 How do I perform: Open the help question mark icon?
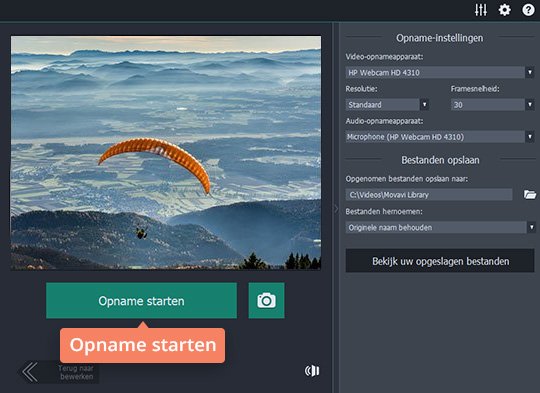point(528,10)
